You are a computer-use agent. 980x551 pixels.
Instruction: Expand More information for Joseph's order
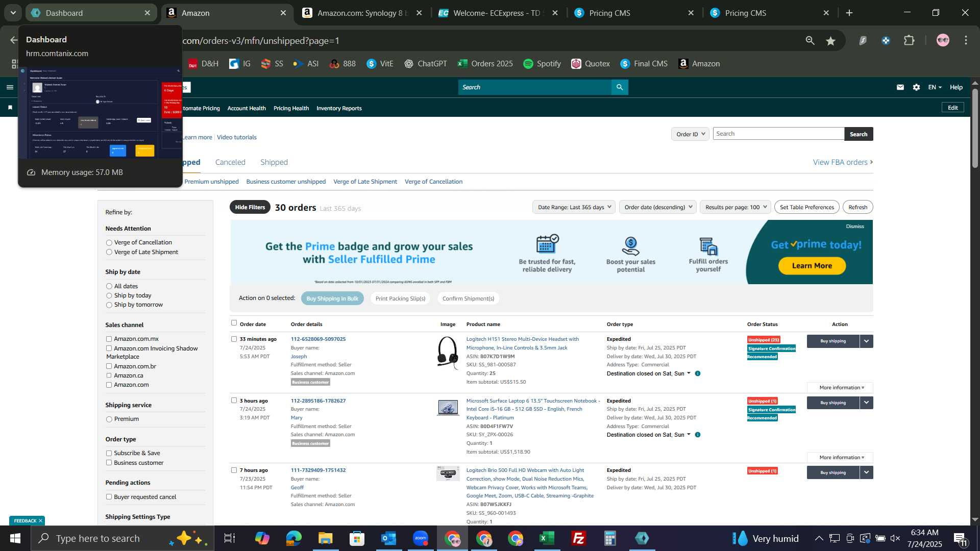pos(840,388)
